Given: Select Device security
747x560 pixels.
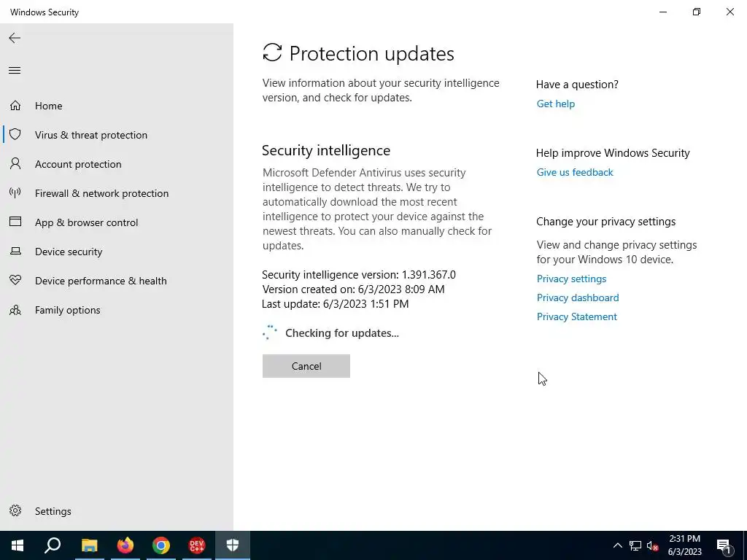Looking at the screenshot, I should [x=69, y=252].
